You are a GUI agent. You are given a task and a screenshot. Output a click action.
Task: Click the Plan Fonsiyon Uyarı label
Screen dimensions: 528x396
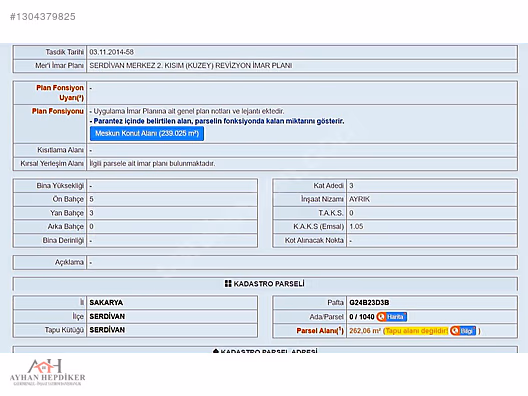pyautogui.click(x=60, y=93)
